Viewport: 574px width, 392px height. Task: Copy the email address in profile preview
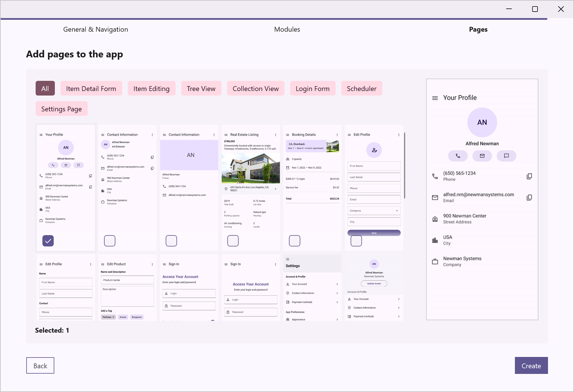(x=529, y=197)
